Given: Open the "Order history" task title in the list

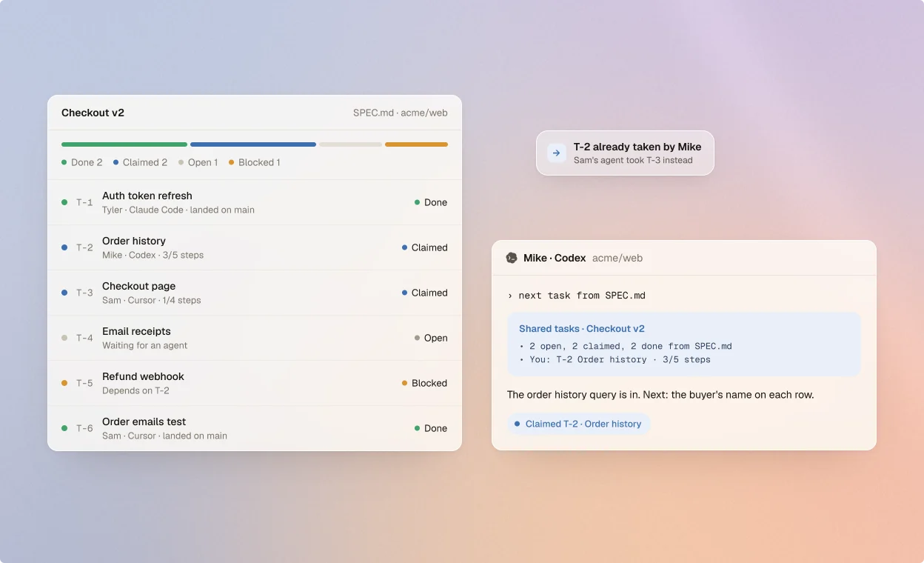Looking at the screenshot, I should coord(134,241).
